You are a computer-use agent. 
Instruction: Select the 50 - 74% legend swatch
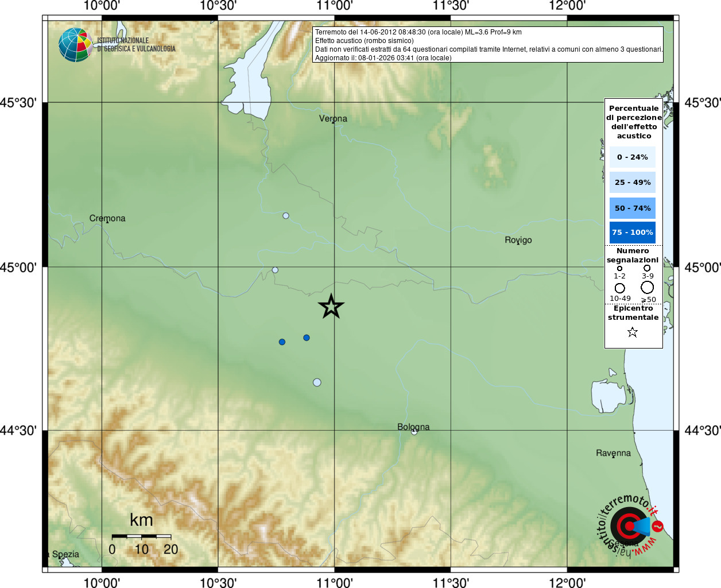[633, 208]
